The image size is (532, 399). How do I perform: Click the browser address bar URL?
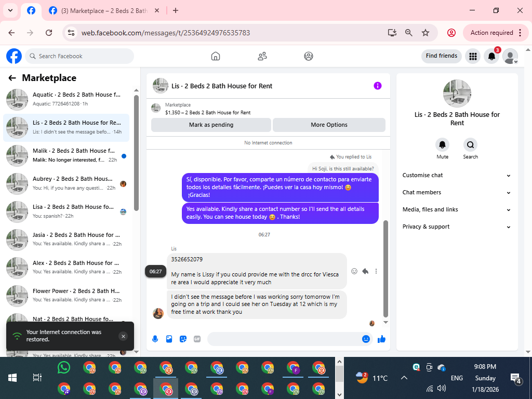(166, 33)
